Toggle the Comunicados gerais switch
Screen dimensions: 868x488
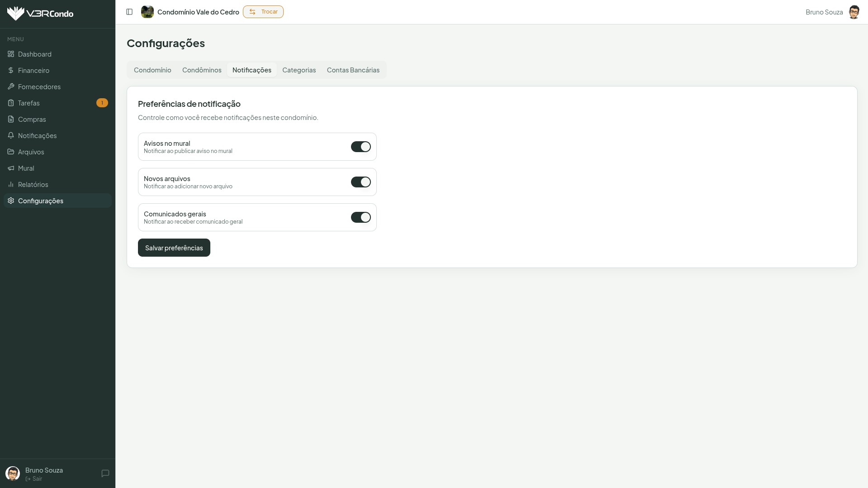click(x=360, y=217)
